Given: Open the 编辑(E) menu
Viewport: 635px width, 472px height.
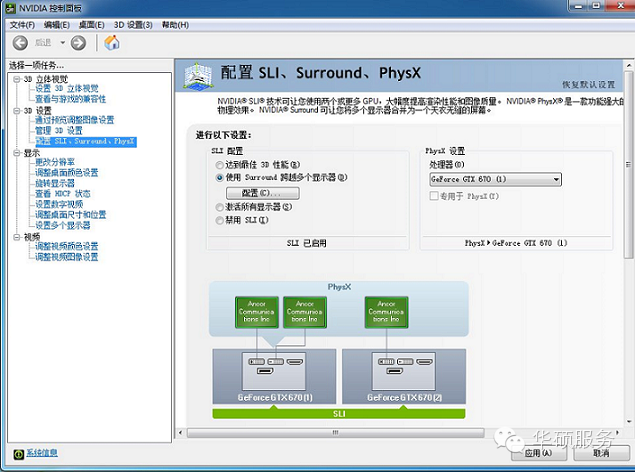Looking at the screenshot, I should (57, 25).
